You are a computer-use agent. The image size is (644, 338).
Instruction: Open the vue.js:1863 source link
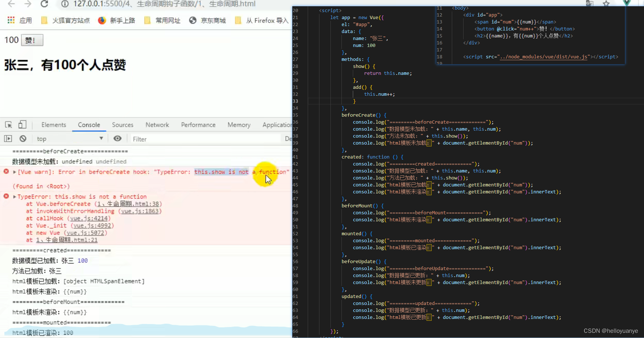tap(140, 211)
